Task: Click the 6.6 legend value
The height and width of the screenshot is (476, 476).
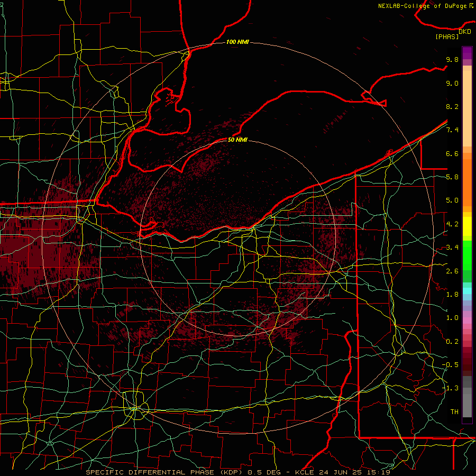Action: (452, 153)
